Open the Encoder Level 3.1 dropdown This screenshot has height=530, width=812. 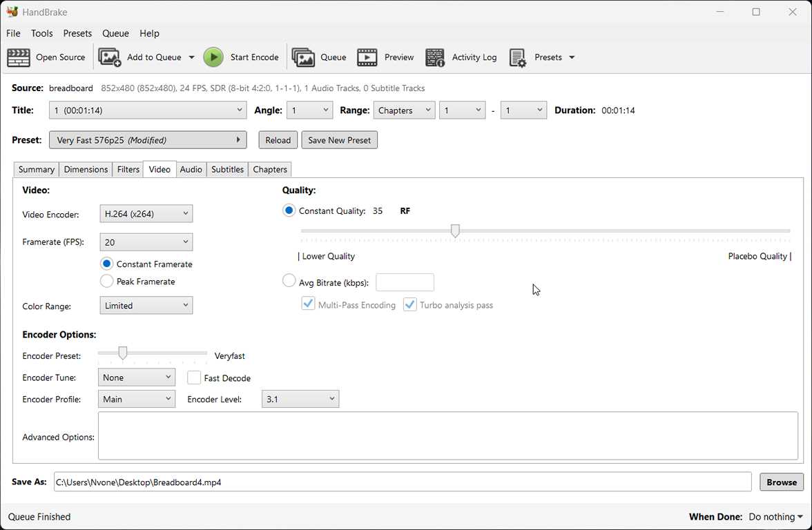300,399
